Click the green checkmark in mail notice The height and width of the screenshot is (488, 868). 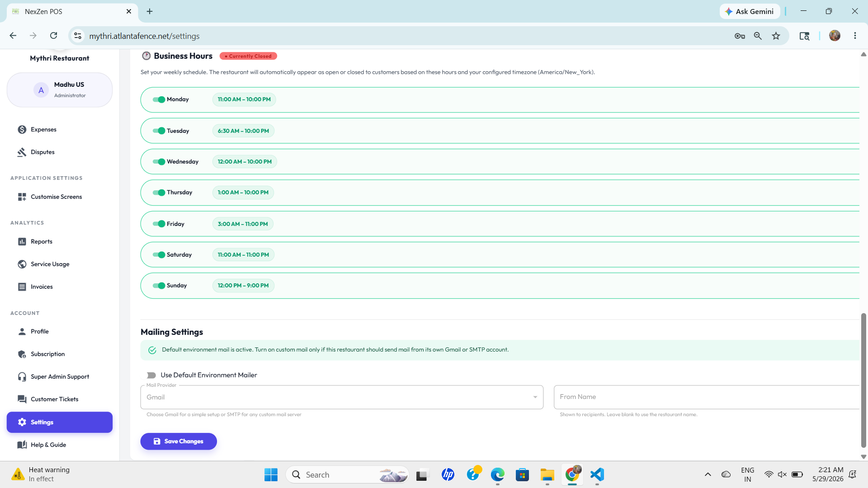click(152, 350)
